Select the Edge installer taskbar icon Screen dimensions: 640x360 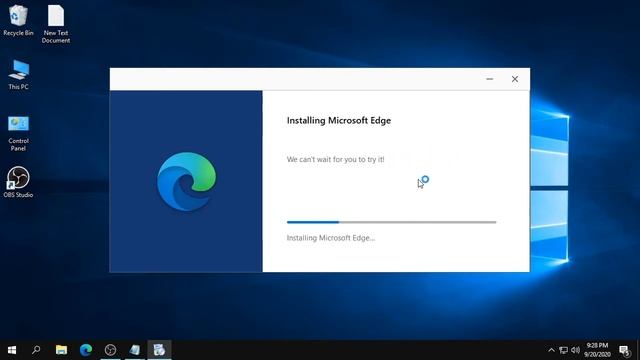[159, 350]
